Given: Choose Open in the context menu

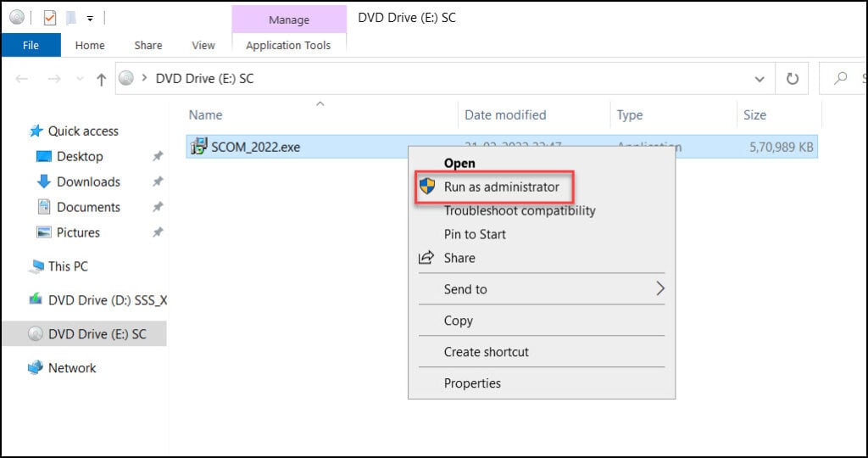Looking at the screenshot, I should (x=459, y=164).
